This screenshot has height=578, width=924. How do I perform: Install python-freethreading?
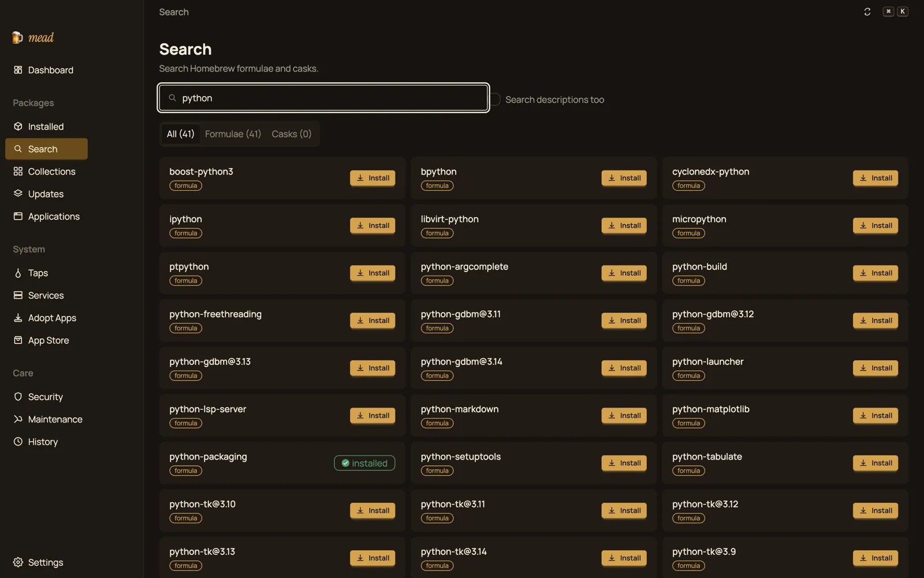click(372, 320)
